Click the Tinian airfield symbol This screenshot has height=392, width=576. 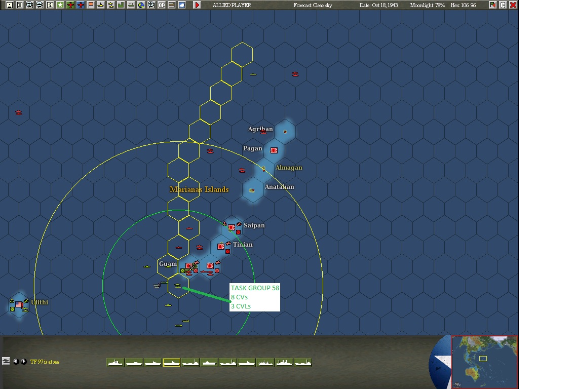click(x=228, y=243)
